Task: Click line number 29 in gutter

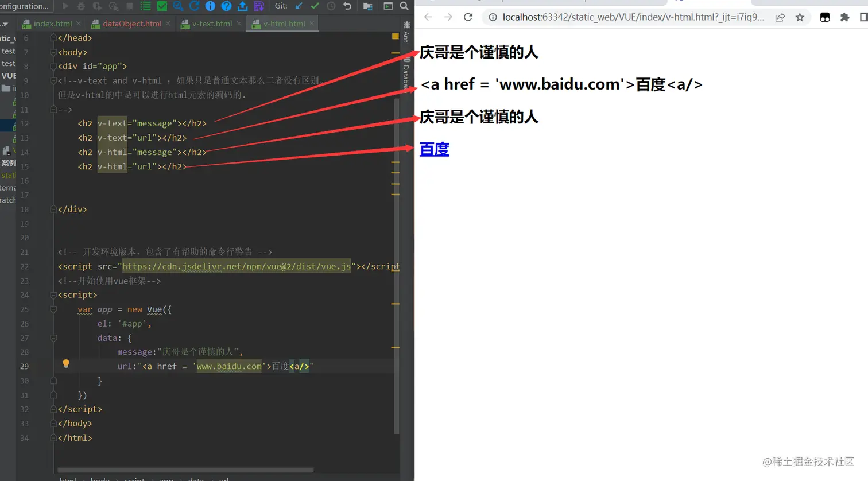Action: click(x=24, y=366)
